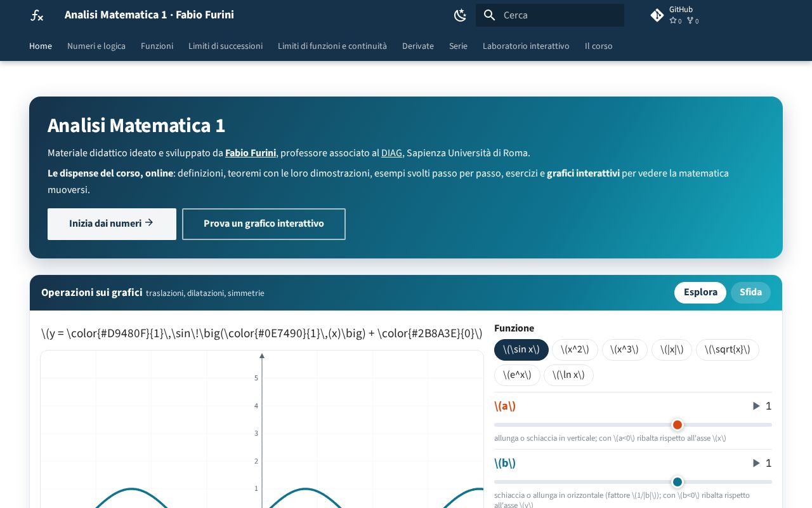This screenshot has height=508, width=812.
Task: Click the parameter a slider handle
Action: [678, 425]
